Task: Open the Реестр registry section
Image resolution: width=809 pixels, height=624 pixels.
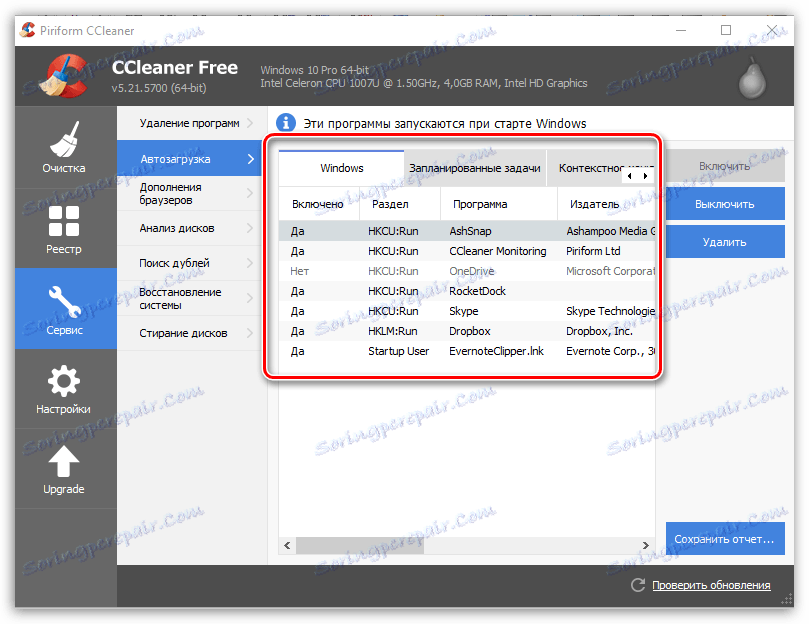Action: coord(64,229)
